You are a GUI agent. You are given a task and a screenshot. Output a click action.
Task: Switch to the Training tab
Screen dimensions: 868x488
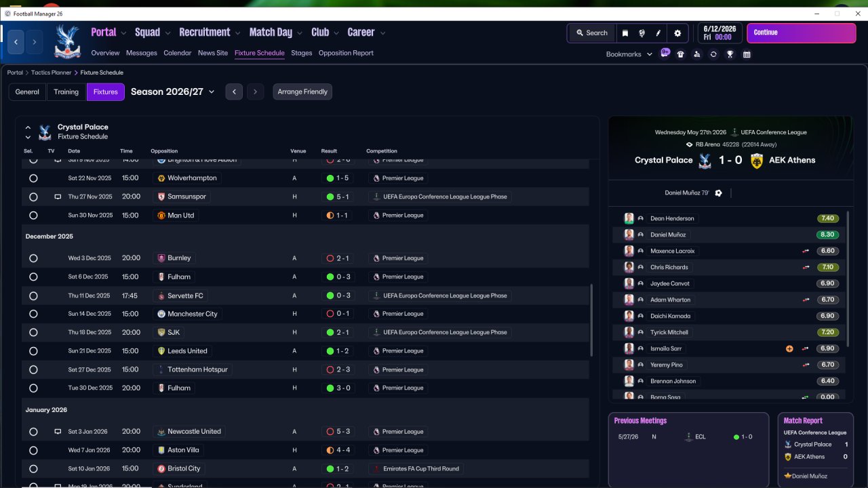(x=66, y=91)
